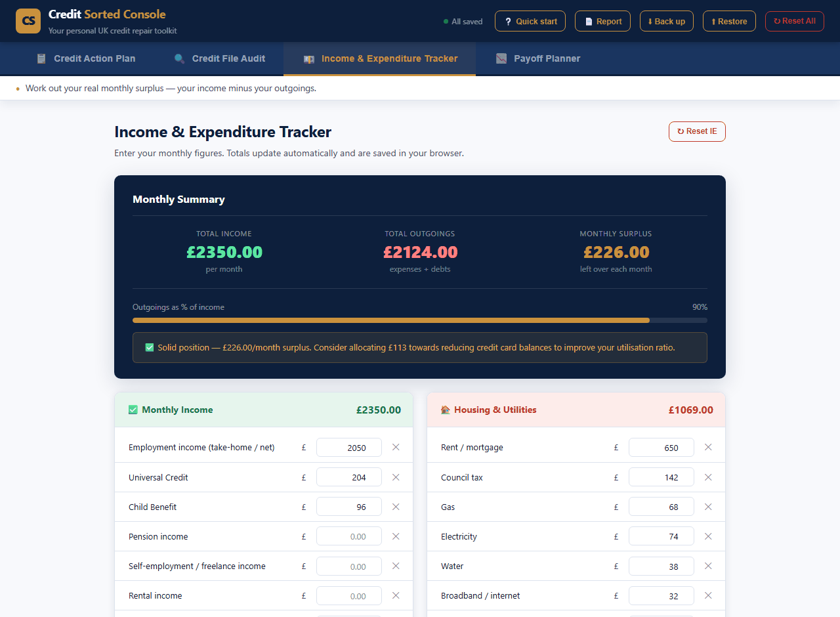Edit the Broadband / internet amount field

[661, 595]
